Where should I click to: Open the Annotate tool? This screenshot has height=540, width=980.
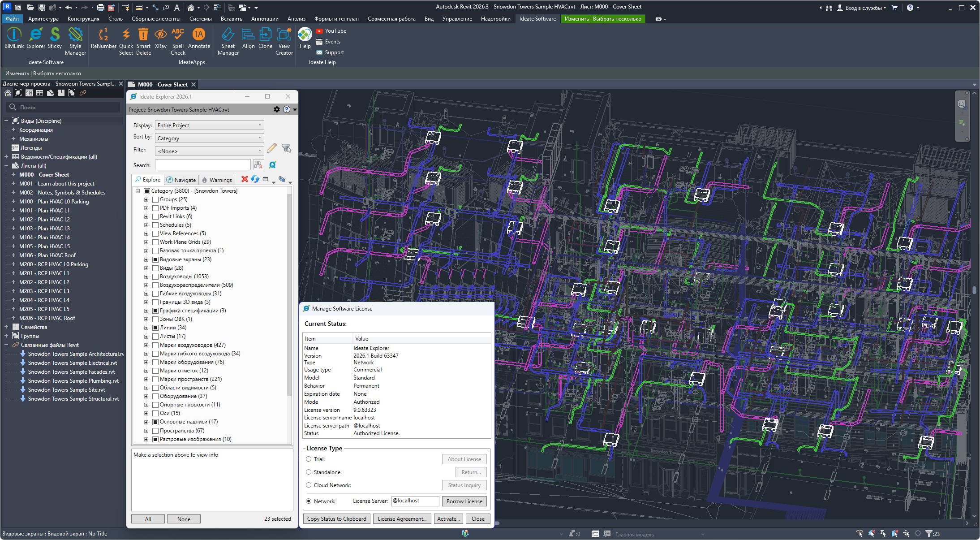tap(199, 38)
